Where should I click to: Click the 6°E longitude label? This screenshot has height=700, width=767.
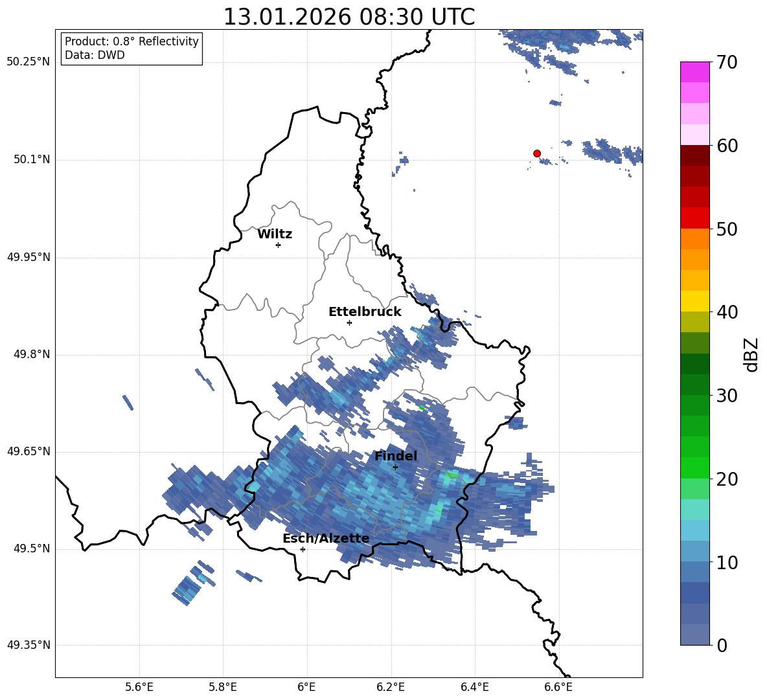coord(306,687)
